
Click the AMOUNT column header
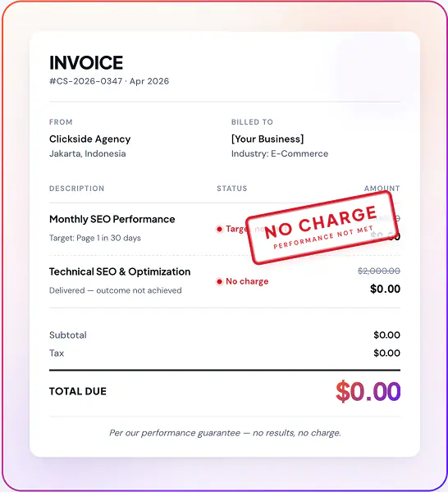coord(382,189)
